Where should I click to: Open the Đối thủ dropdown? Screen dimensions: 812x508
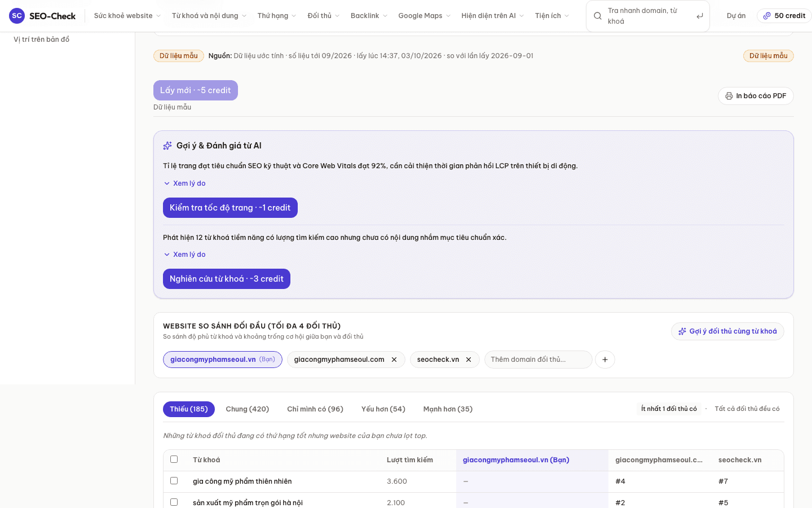click(324, 16)
